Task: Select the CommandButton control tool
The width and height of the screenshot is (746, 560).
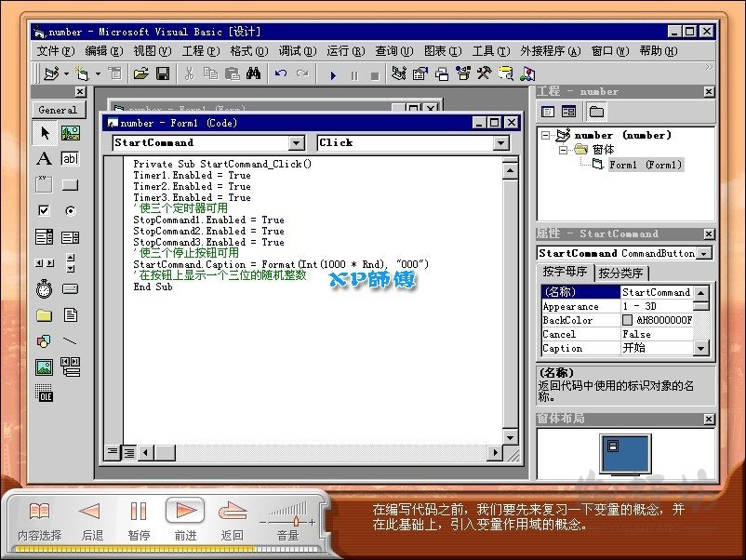Action: (x=71, y=184)
